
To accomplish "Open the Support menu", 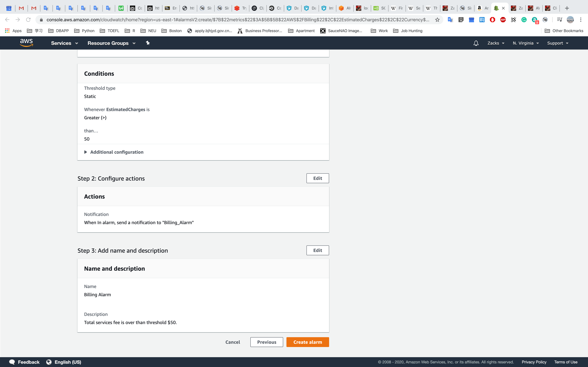I will (x=558, y=43).
